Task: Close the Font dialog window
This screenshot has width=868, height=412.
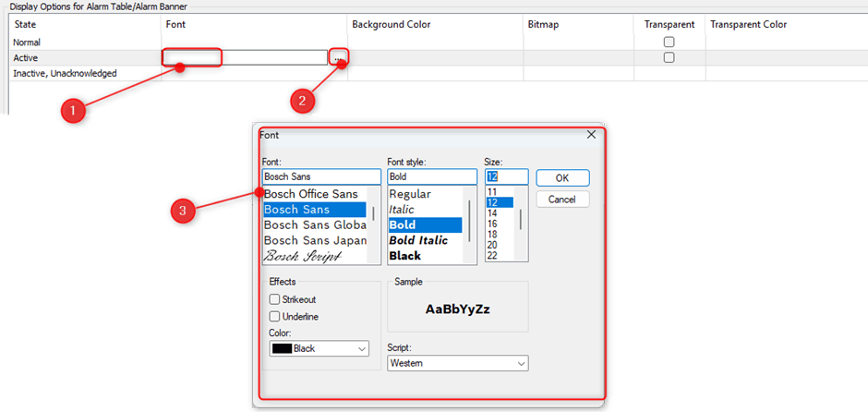Action: (x=591, y=135)
